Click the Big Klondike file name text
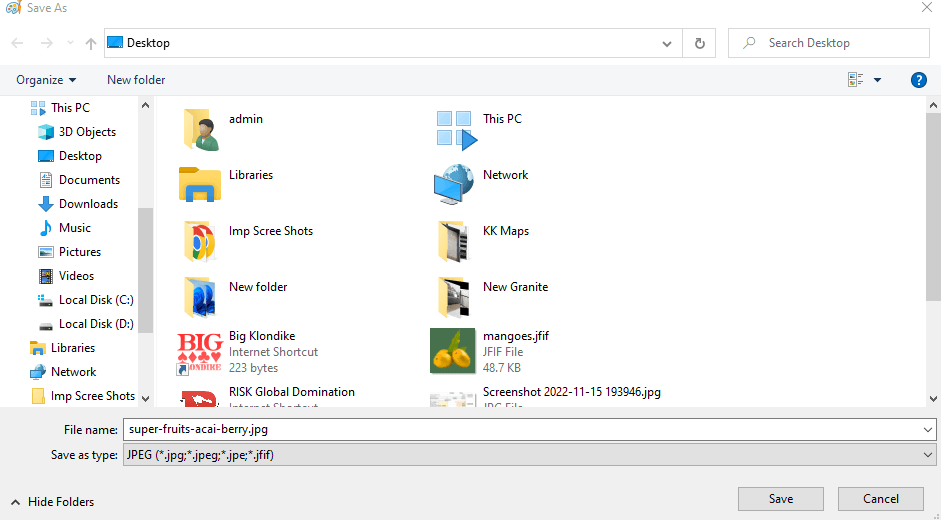The height and width of the screenshot is (520, 941). click(x=262, y=336)
